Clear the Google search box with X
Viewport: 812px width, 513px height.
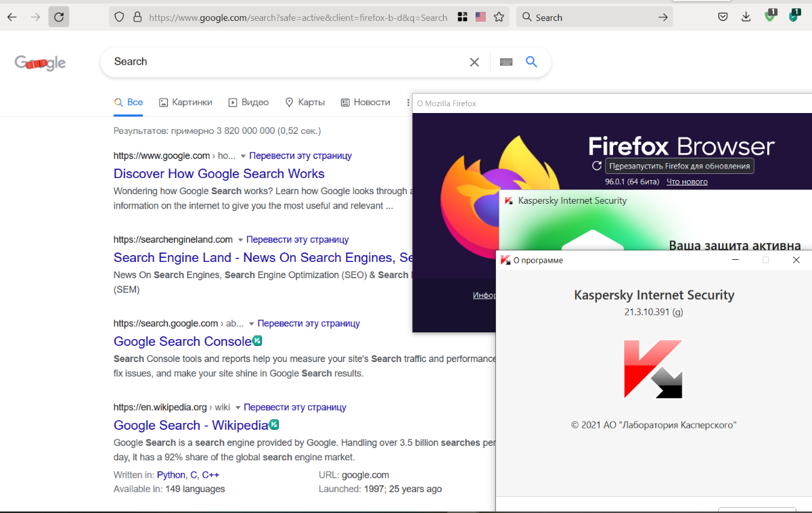[x=474, y=62]
